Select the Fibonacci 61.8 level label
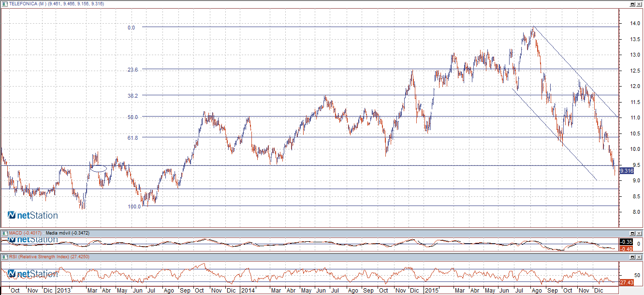This screenshot has height=295, width=644. [x=133, y=137]
